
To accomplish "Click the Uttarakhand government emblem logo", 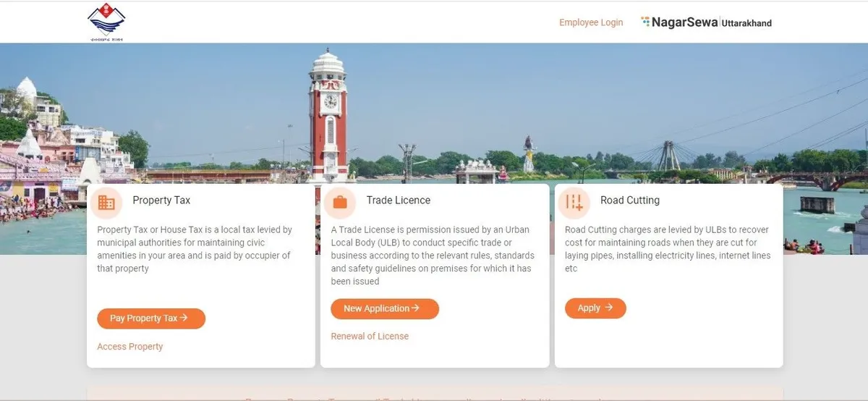I will pyautogui.click(x=106, y=22).
